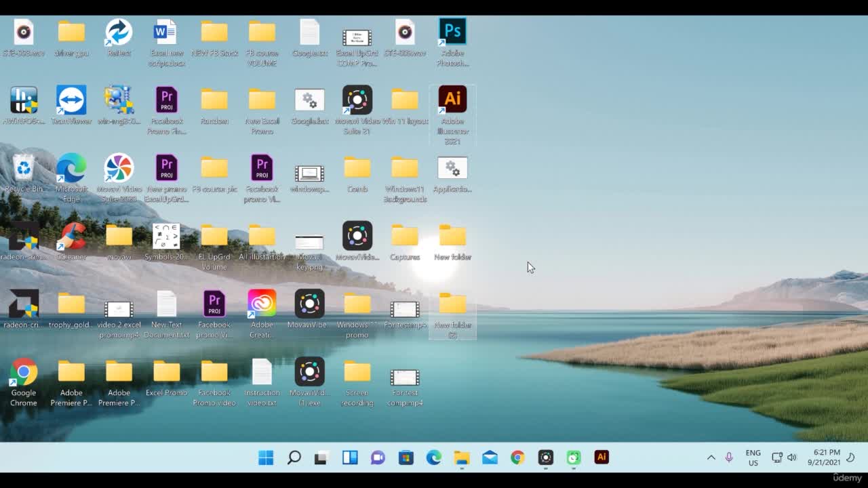
Task: Select the driver gpu folder
Action: coord(71,37)
